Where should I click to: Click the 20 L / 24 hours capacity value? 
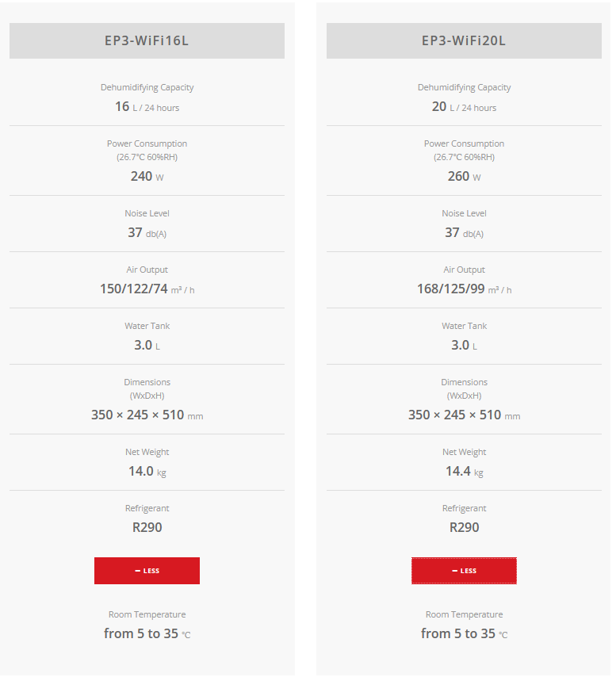(464, 106)
